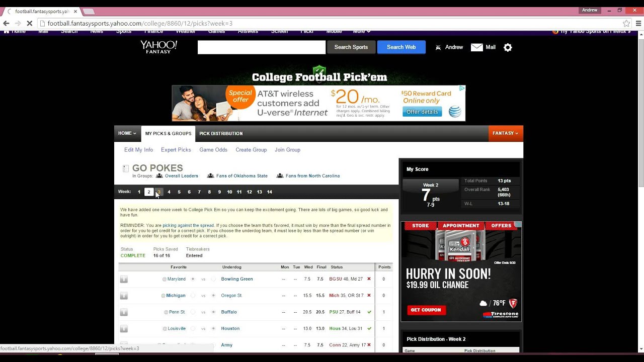Open the picking against the spread link
Viewport: 644px width, 362px height.
pyautogui.click(x=188, y=225)
